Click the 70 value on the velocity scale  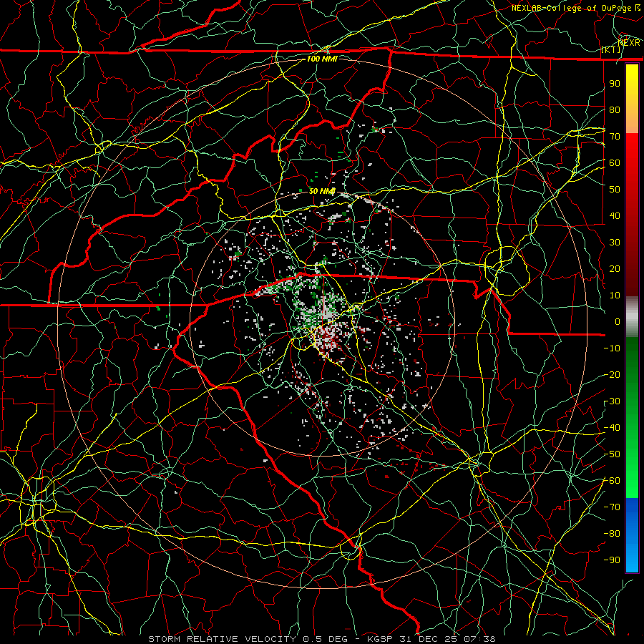pyautogui.click(x=615, y=137)
